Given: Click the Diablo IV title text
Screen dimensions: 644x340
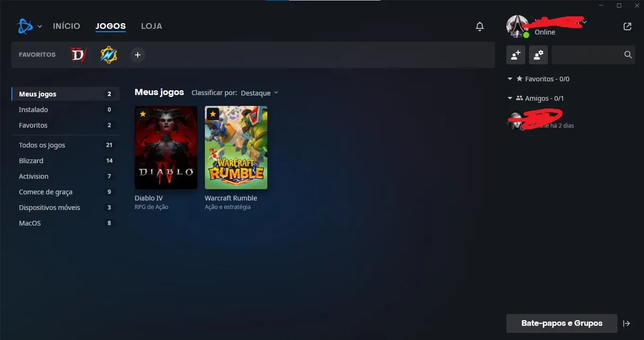Looking at the screenshot, I should [149, 198].
